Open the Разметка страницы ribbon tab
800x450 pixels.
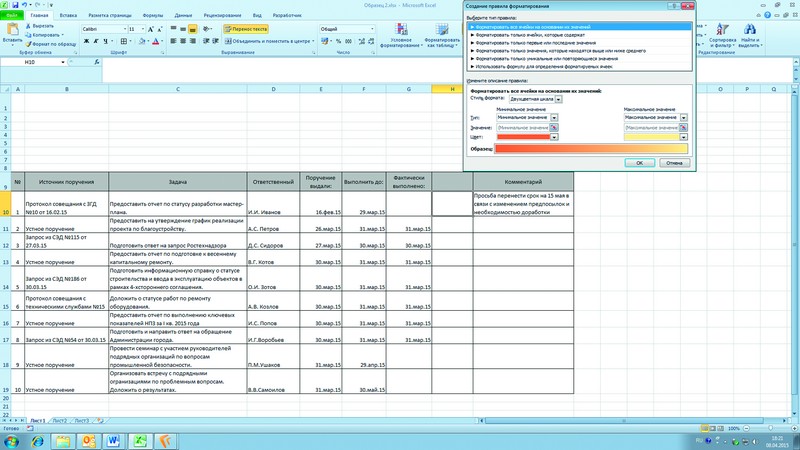point(110,15)
